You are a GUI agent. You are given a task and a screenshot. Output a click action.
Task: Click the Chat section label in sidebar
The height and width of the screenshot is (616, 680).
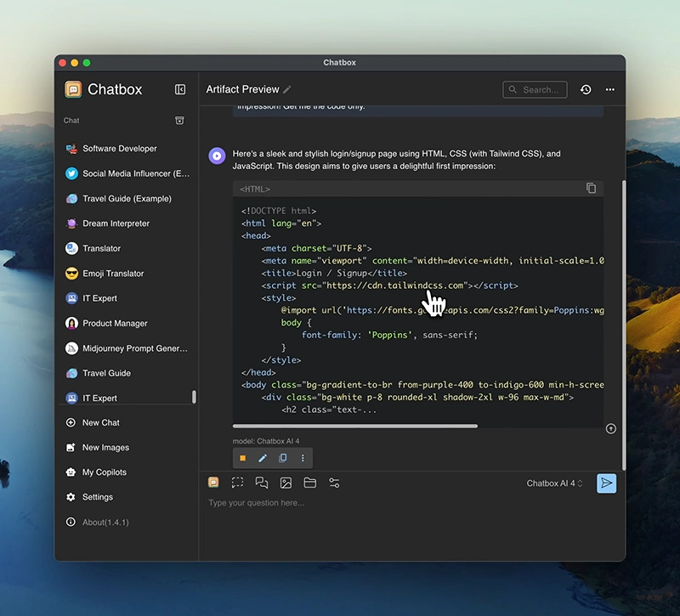(x=71, y=121)
